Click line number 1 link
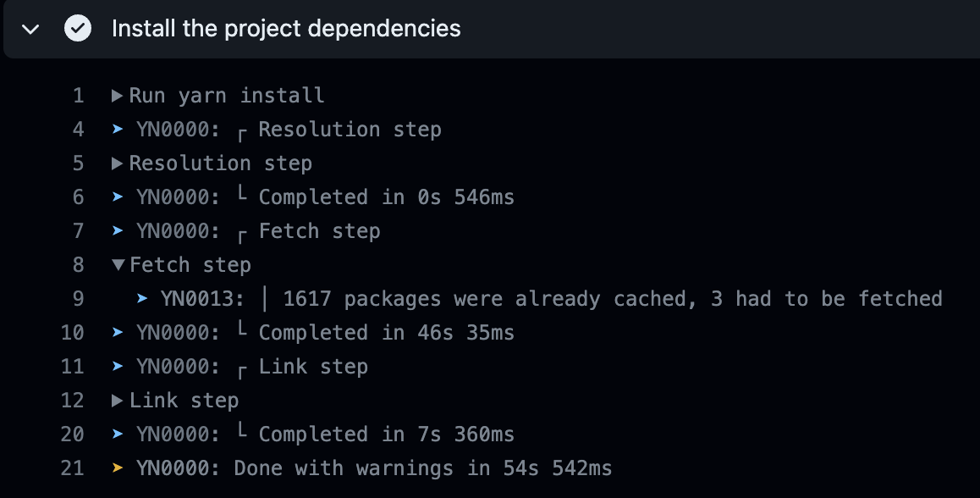This screenshot has width=980, height=498. click(x=78, y=96)
